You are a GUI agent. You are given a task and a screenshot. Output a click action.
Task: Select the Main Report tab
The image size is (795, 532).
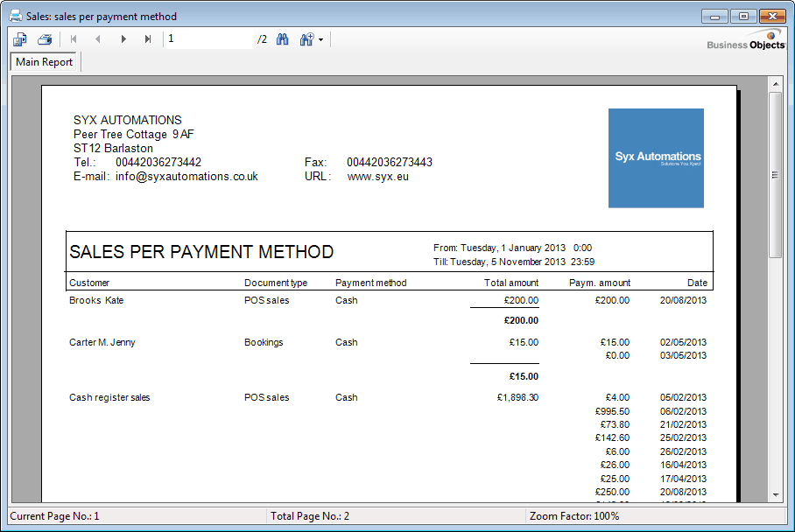tap(45, 62)
